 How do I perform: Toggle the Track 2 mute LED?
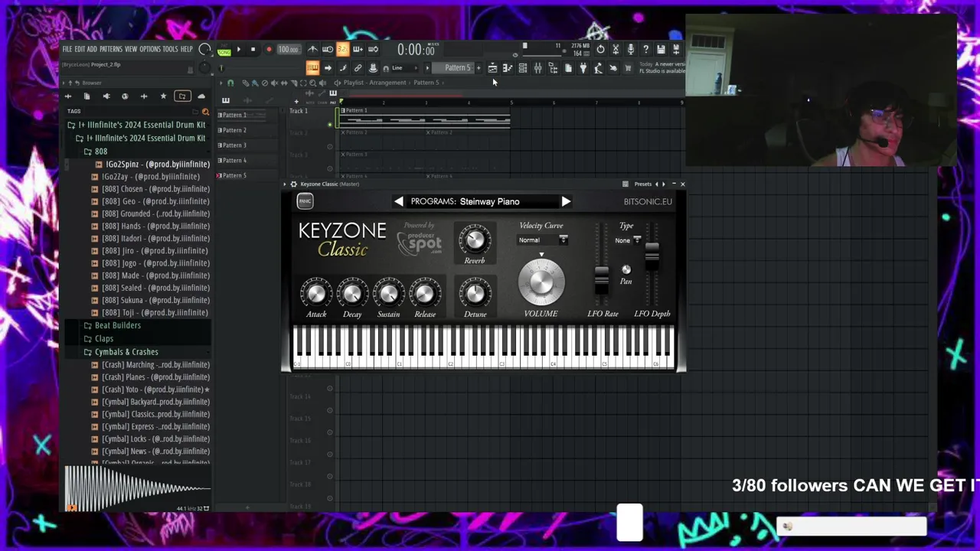click(330, 146)
